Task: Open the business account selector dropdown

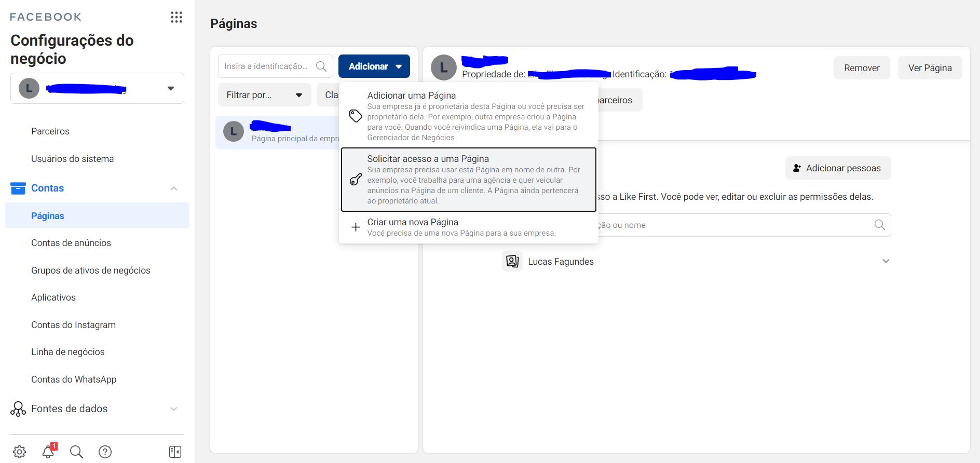Action: [x=97, y=88]
